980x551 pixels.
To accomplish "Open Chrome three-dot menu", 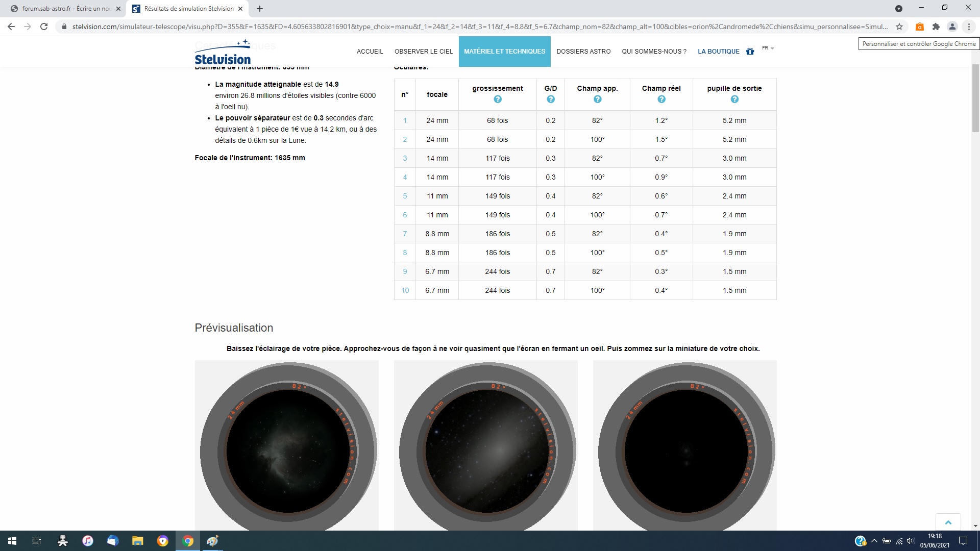I will 968,27.
